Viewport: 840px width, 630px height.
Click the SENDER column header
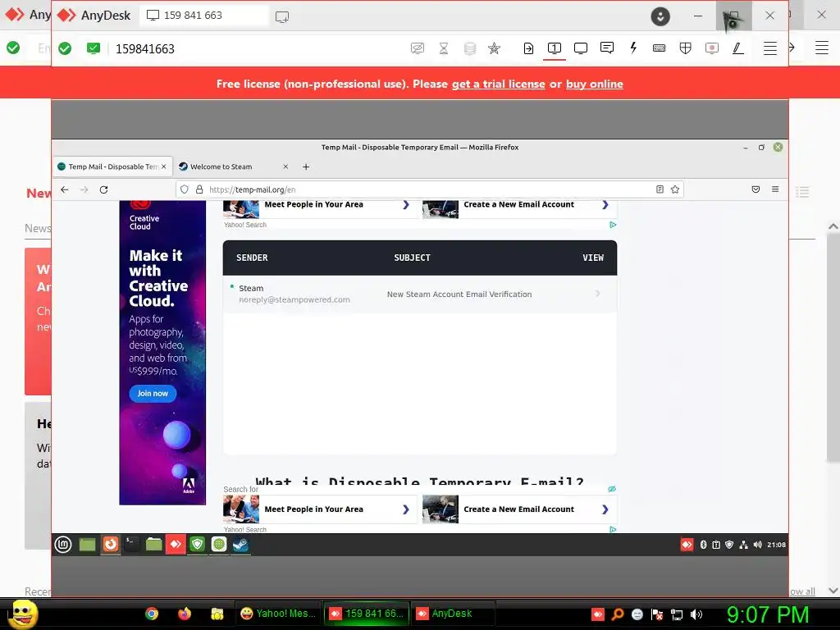252,258
